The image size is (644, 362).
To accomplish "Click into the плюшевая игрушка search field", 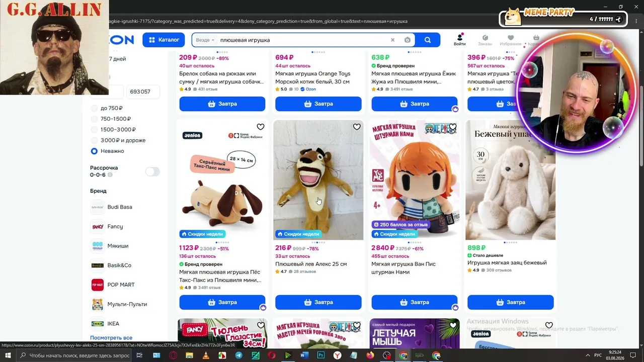I will [x=303, y=40].
